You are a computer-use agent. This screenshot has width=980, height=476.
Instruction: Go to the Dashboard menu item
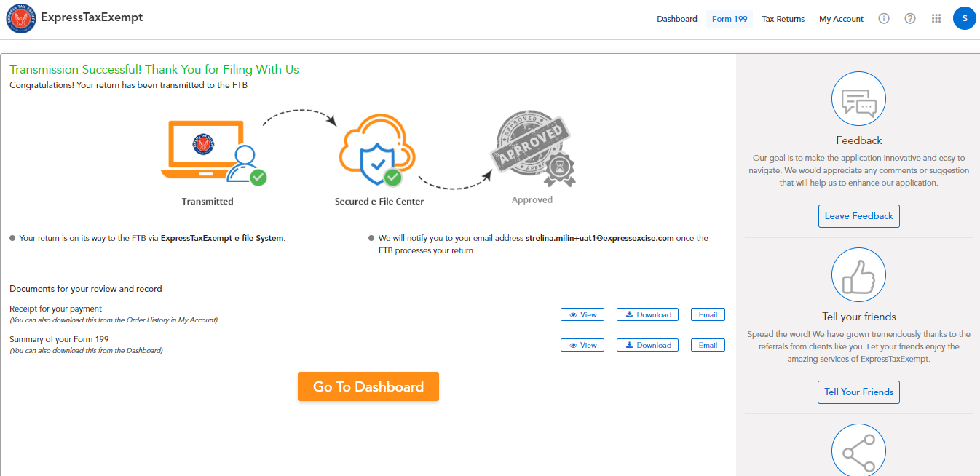point(677,19)
